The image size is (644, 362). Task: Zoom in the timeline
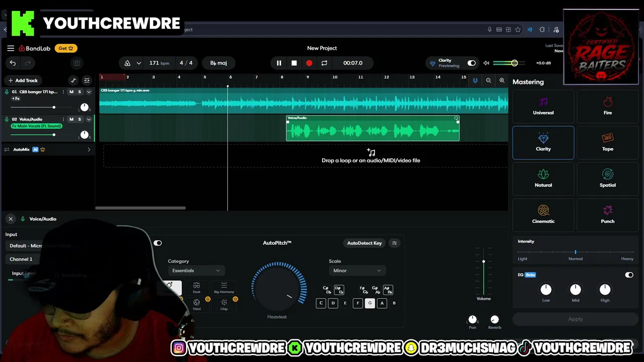coord(502,80)
